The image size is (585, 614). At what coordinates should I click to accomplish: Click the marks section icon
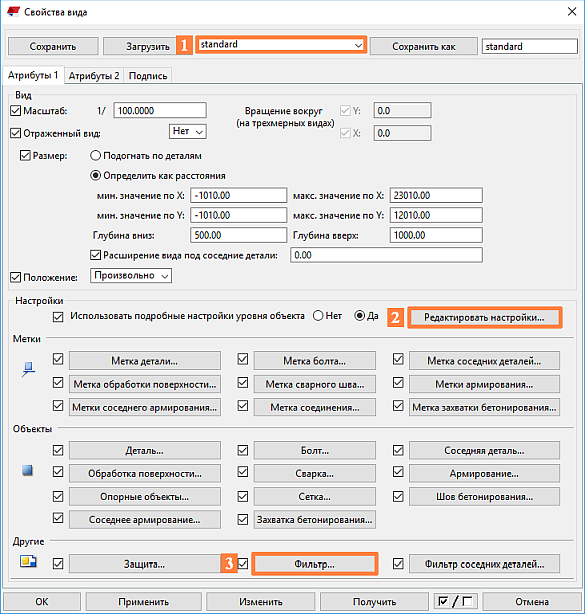29,369
